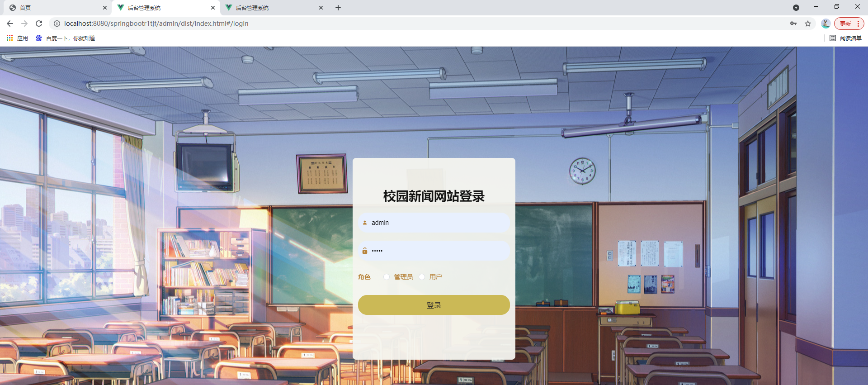
Task: Click the 更新 update button
Action: tap(849, 24)
